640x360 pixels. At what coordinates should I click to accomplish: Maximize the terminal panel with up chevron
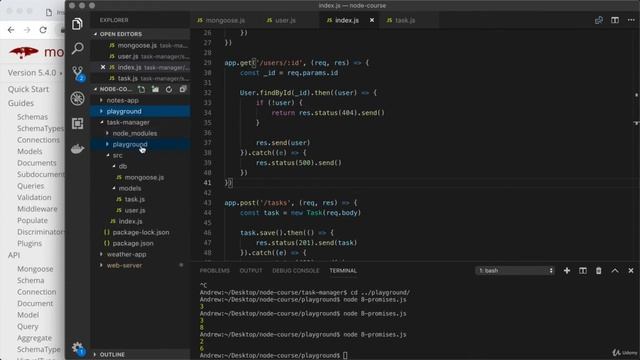click(x=615, y=271)
